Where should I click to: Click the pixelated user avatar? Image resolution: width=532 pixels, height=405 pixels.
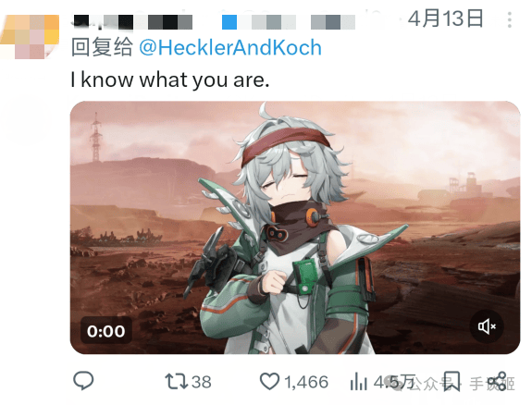[30, 37]
